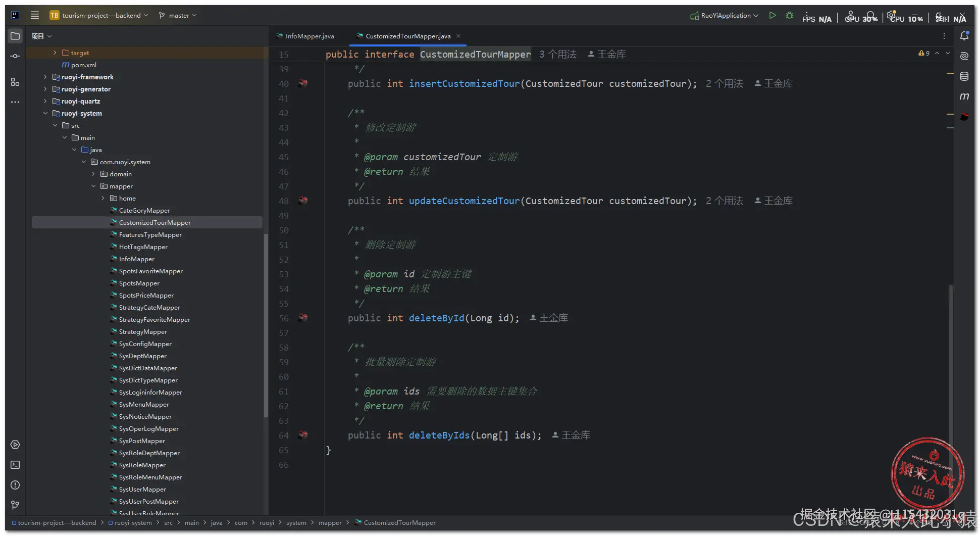The height and width of the screenshot is (536, 980).
Task: Expand the ruoyi-framework module
Action: click(x=45, y=77)
